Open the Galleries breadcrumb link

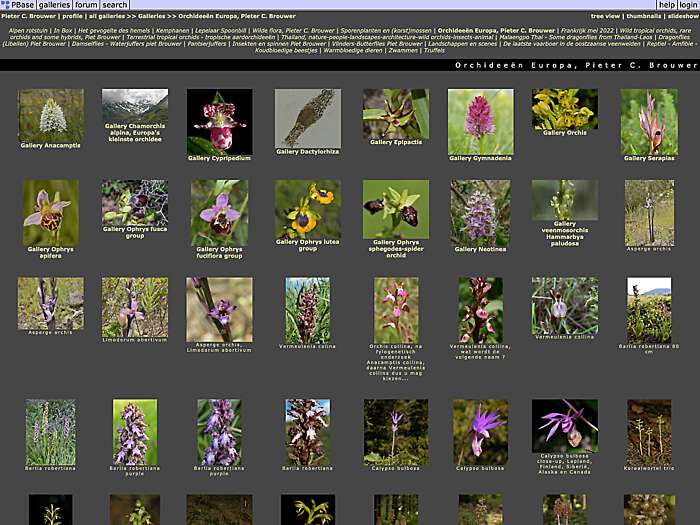point(151,16)
